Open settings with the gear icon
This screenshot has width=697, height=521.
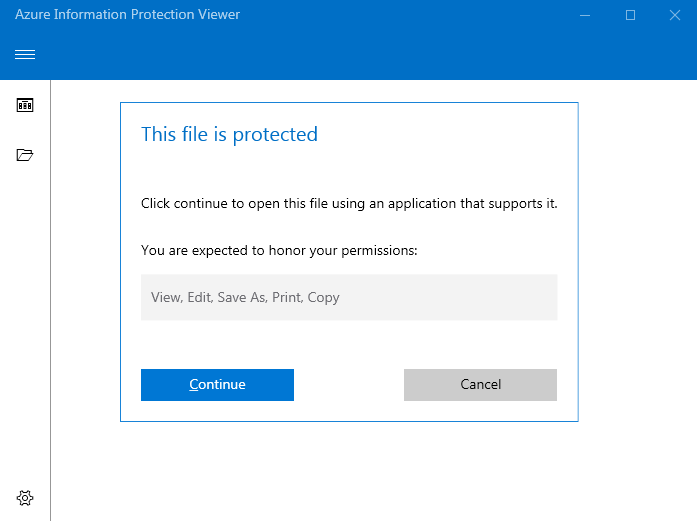pyautogui.click(x=25, y=498)
